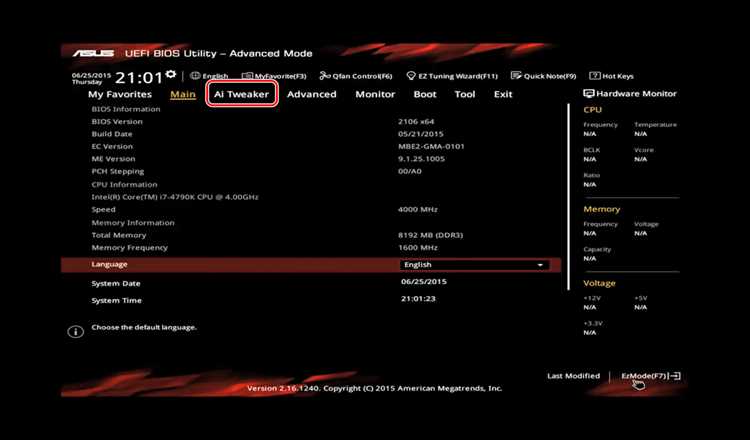750x440 pixels.
Task: Click the globe language icon
Action: point(195,76)
